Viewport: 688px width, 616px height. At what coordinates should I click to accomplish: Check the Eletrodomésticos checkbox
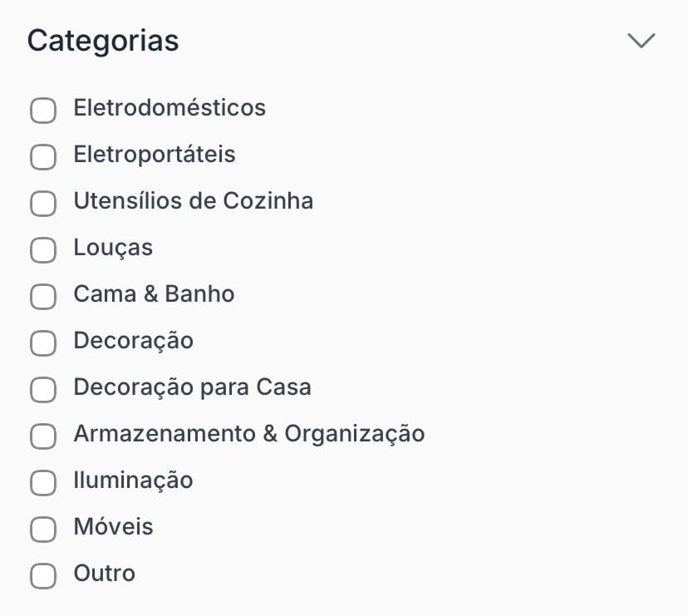[x=43, y=110]
